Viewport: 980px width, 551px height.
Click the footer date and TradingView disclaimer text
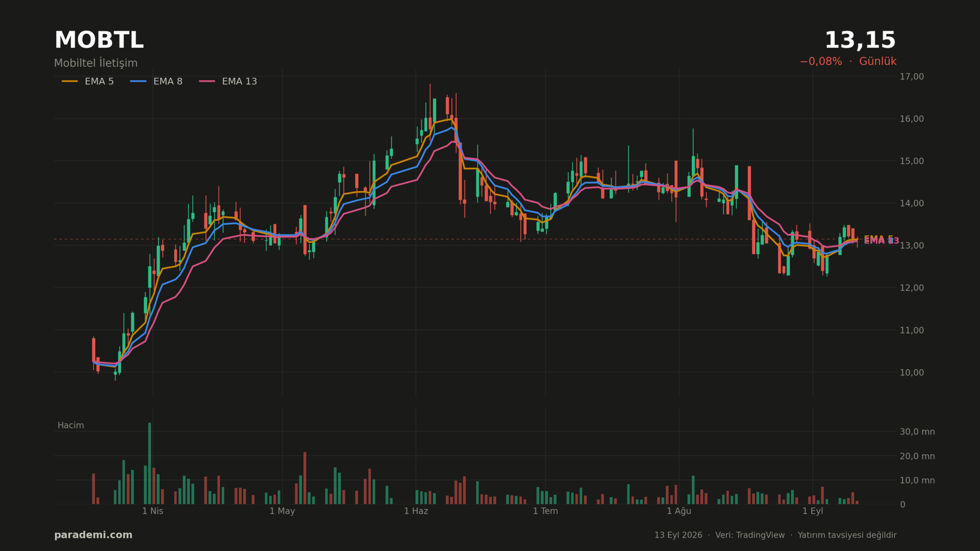point(775,535)
